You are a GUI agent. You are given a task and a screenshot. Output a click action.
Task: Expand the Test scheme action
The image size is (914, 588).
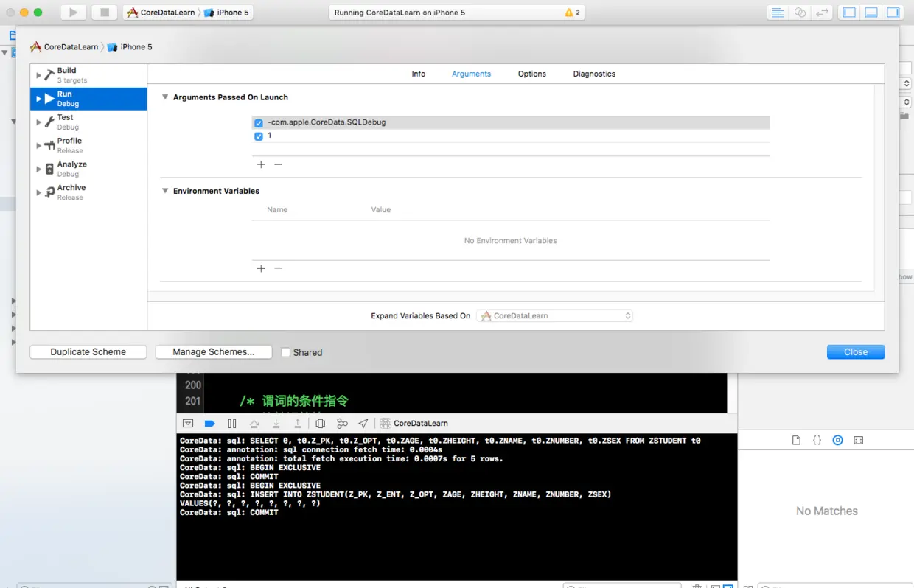tap(39, 122)
